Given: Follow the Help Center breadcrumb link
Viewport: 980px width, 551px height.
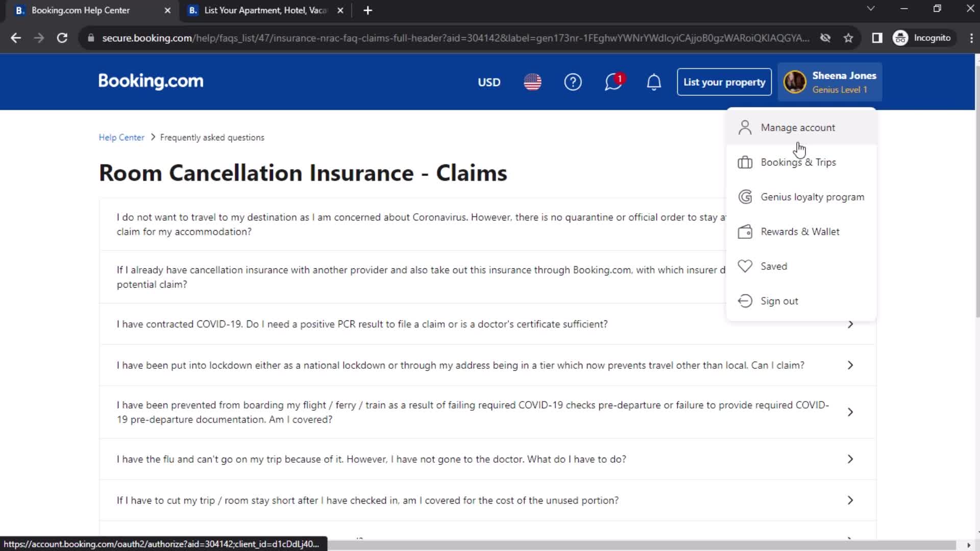Looking at the screenshot, I should tap(121, 137).
